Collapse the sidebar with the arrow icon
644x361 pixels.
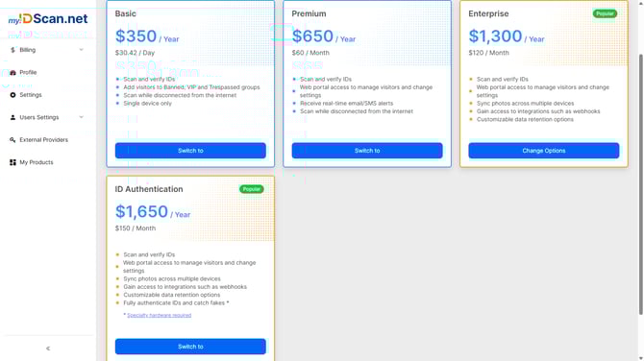pos(48,349)
